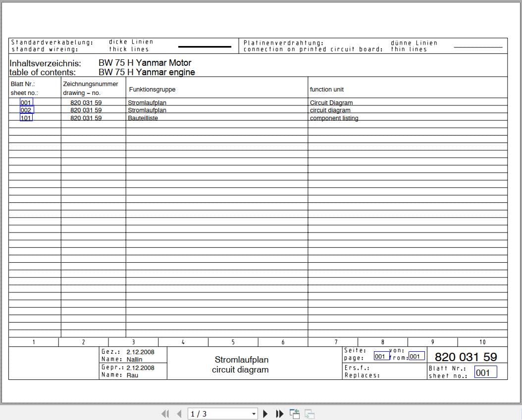Click the page 001 link beside Seite

click(381, 356)
